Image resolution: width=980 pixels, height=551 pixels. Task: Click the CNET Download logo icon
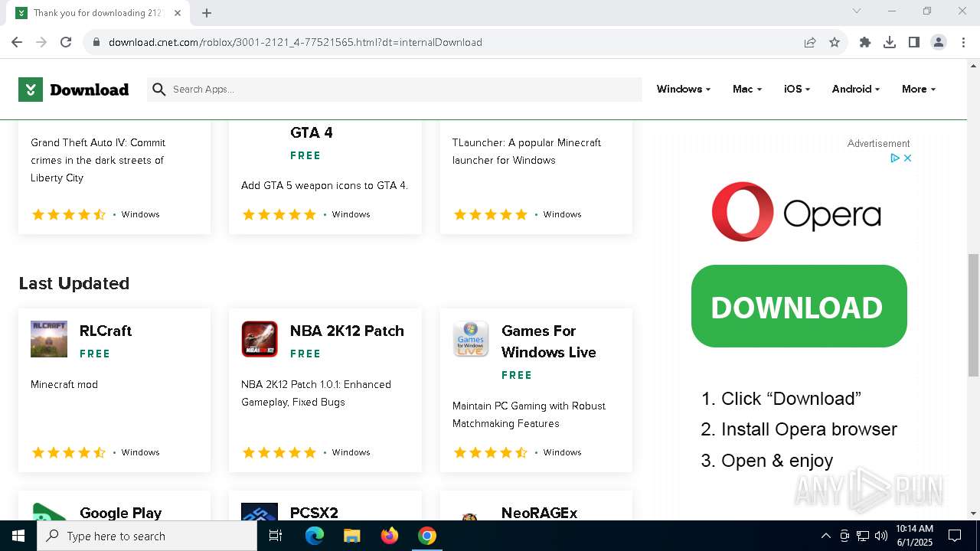(x=31, y=90)
